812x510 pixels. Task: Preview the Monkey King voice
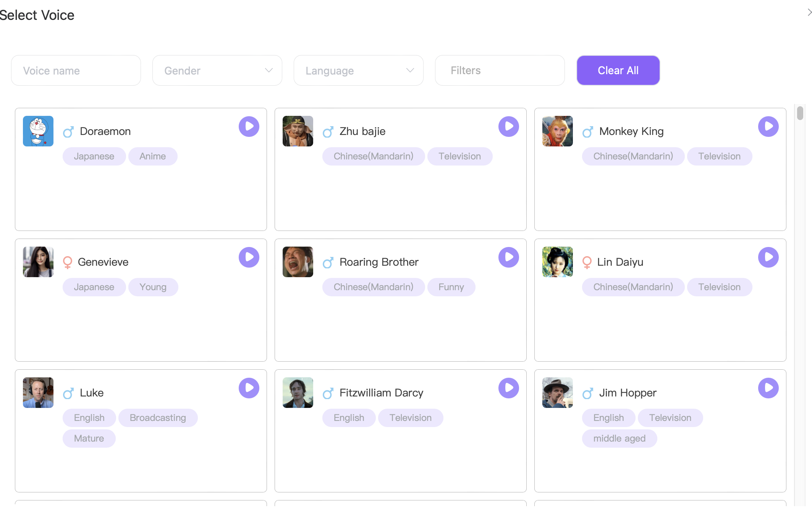click(x=768, y=127)
